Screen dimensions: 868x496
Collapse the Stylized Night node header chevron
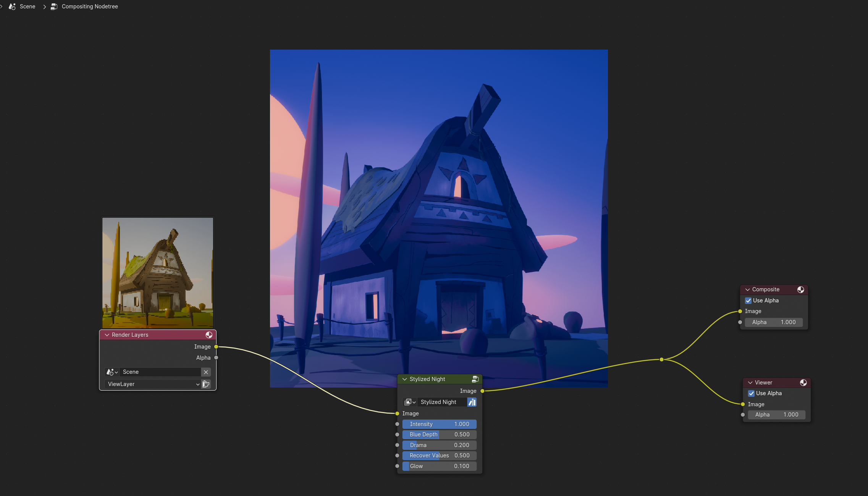pyautogui.click(x=405, y=379)
